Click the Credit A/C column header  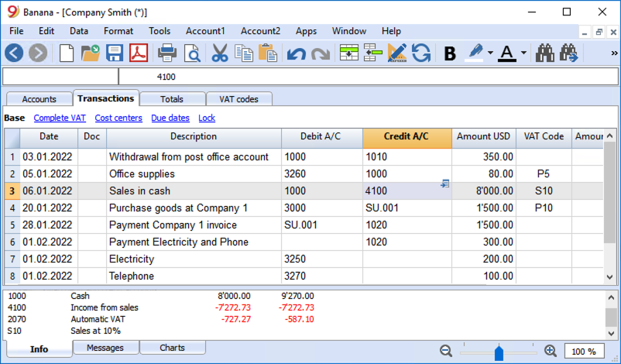[x=407, y=137]
